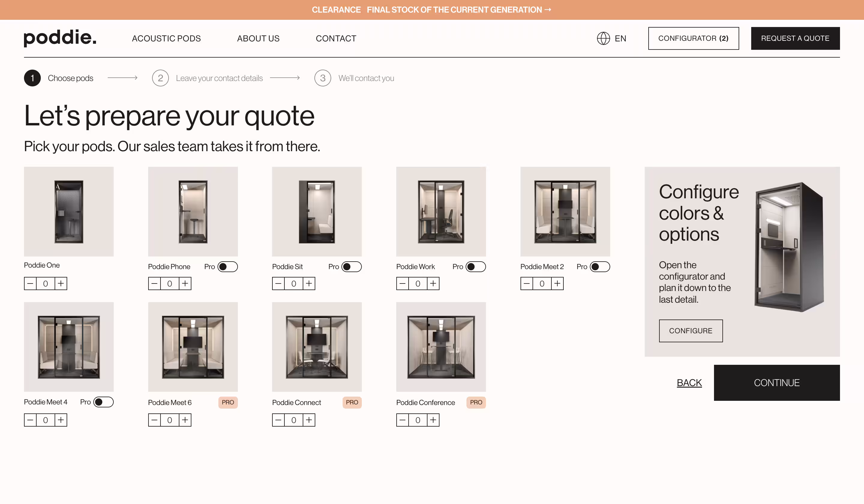Switch on Pro for Poddie Work

tap(476, 267)
